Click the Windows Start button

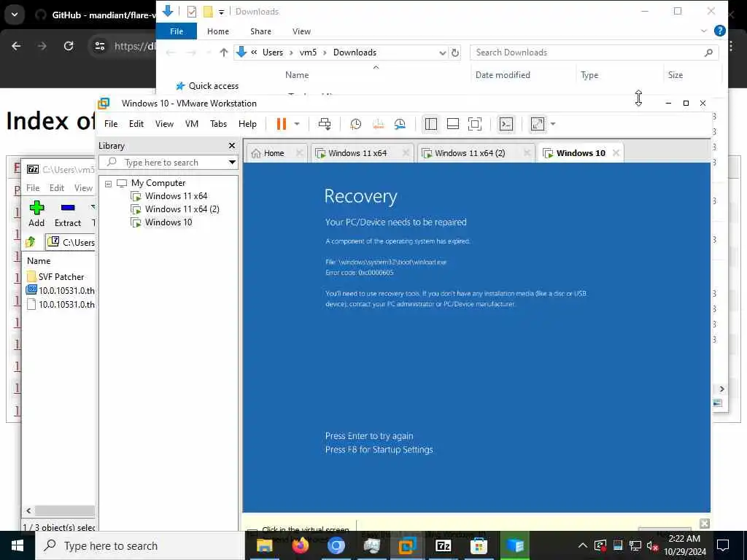(18, 545)
